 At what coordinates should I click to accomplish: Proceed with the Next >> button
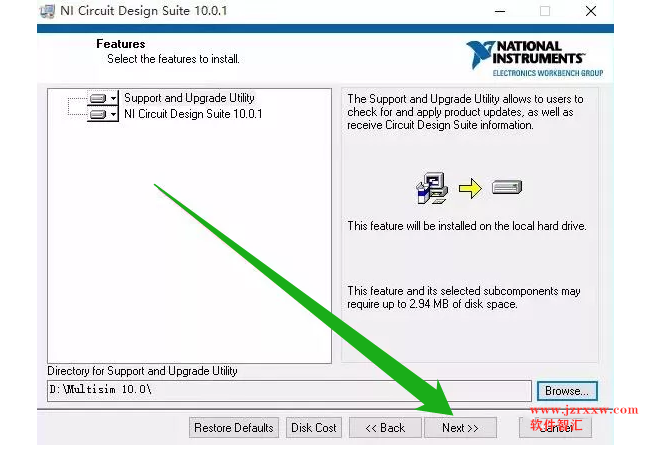click(x=460, y=428)
